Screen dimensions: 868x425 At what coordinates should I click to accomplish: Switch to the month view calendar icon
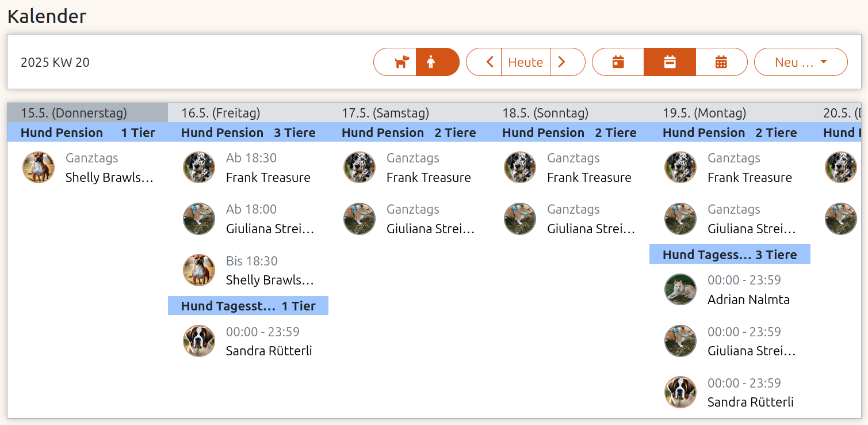[x=721, y=62]
